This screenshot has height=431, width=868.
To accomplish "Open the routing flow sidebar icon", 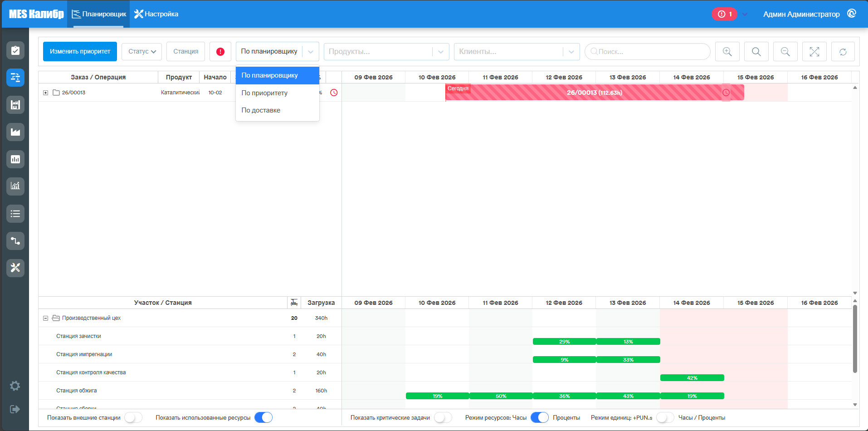I will click(15, 241).
